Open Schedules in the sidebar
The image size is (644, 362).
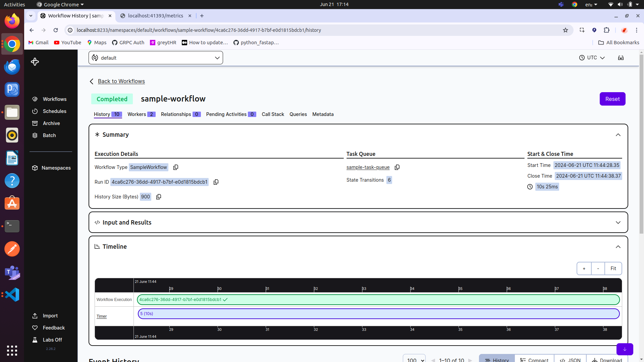50,111
